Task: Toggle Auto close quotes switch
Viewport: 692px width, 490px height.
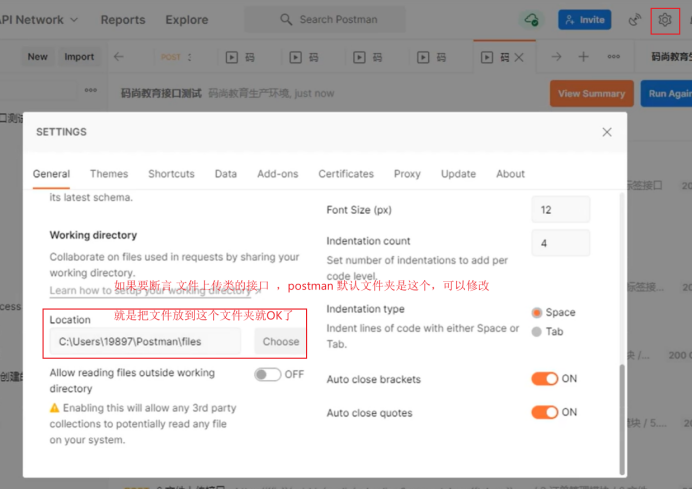Action: [x=545, y=412]
